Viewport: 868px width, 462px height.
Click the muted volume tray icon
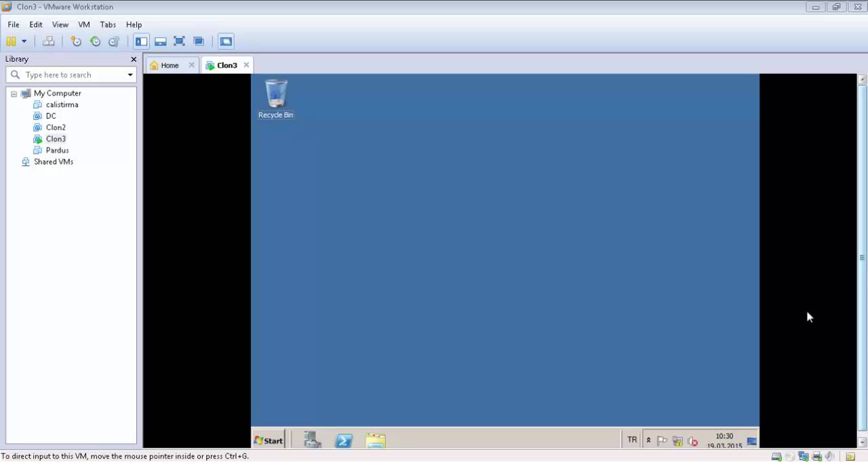click(x=692, y=441)
